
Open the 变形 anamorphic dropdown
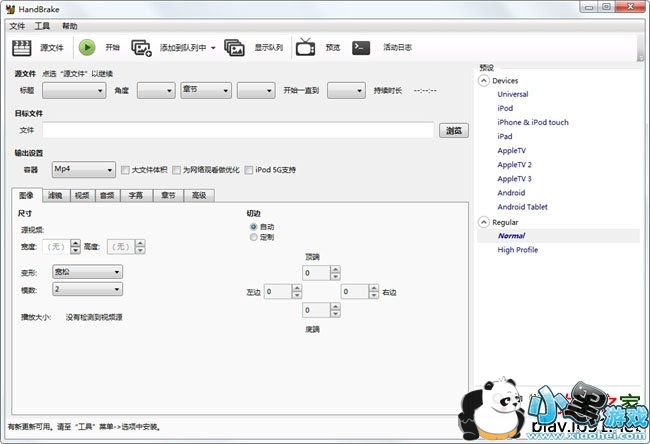87,272
